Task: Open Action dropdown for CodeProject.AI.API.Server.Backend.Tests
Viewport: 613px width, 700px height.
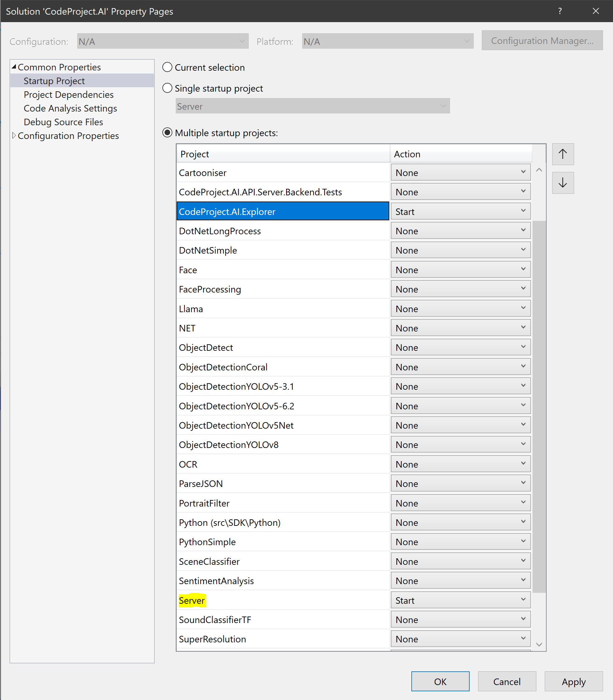Action: pos(460,192)
